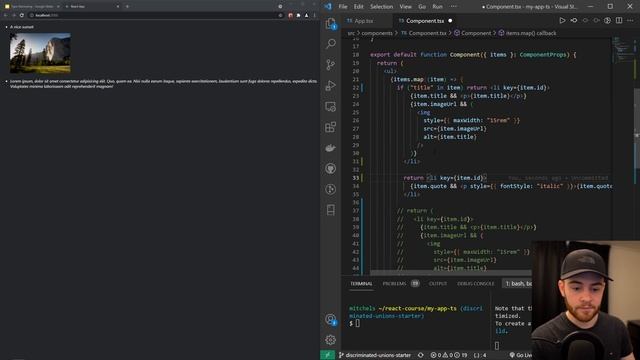The height and width of the screenshot is (360, 640).
Task: Click the red extension icon in browser toolbar
Action: click(290, 15)
